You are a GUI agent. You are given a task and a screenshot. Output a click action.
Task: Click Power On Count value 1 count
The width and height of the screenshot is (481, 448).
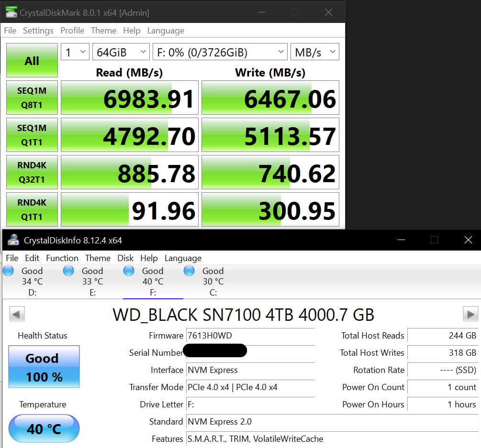[x=443, y=387]
